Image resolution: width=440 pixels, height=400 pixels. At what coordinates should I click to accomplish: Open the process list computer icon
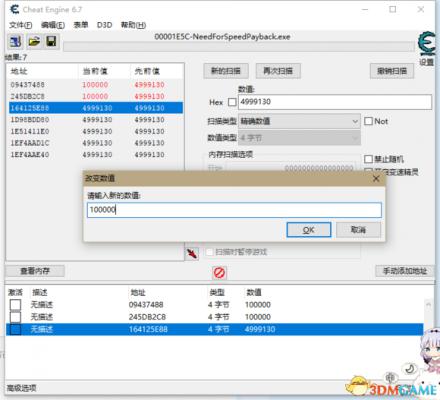pos(15,42)
